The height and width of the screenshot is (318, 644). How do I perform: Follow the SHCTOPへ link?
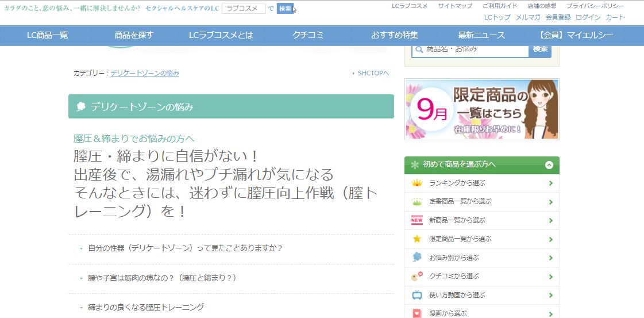click(373, 73)
